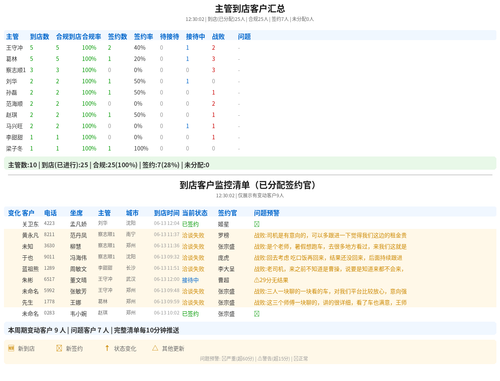The height and width of the screenshot is (381, 500).
Task: Click the seat name 孟凡娇
Action: point(78,224)
